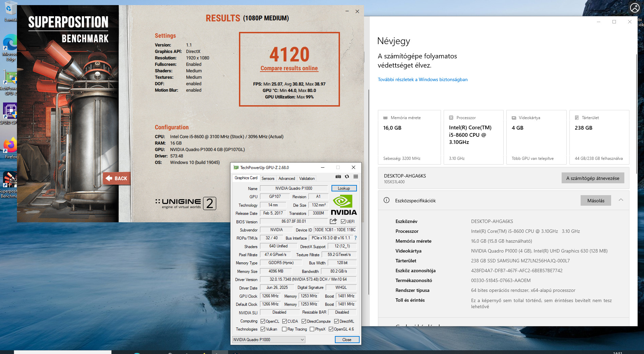
Task: Click the Memória mérete card icon
Action: pyautogui.click(x=385, y=118)
